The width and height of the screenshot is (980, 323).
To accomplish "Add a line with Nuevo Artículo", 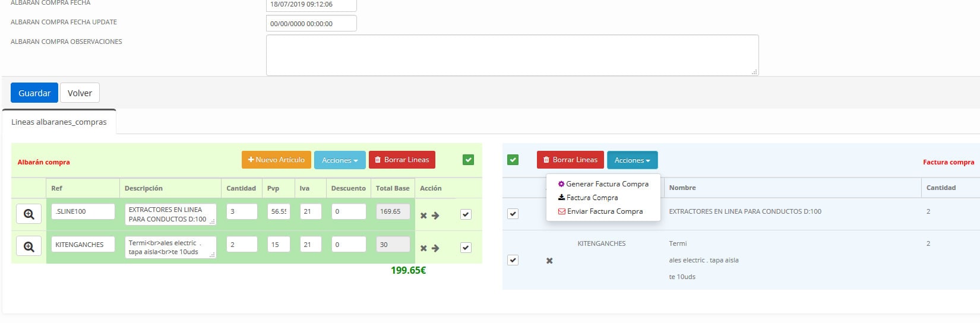I will [x=276, y=160].
